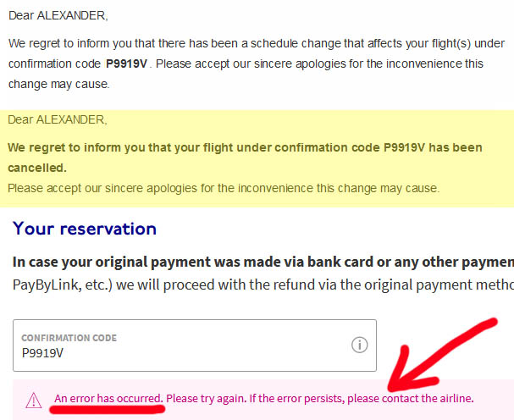Click the 'In case your original payment' bold sentence
The height and width of the screenshot is (420, 514).
(x=263, y=262)
